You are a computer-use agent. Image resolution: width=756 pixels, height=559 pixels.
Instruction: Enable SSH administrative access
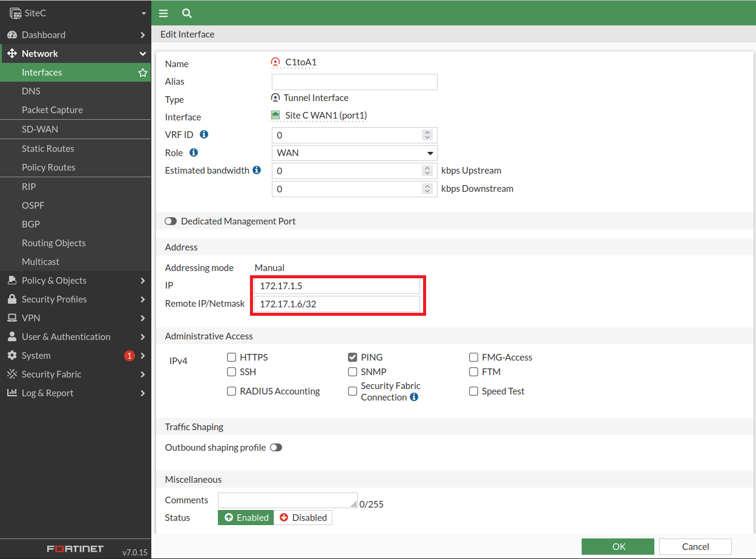point(231,372)
